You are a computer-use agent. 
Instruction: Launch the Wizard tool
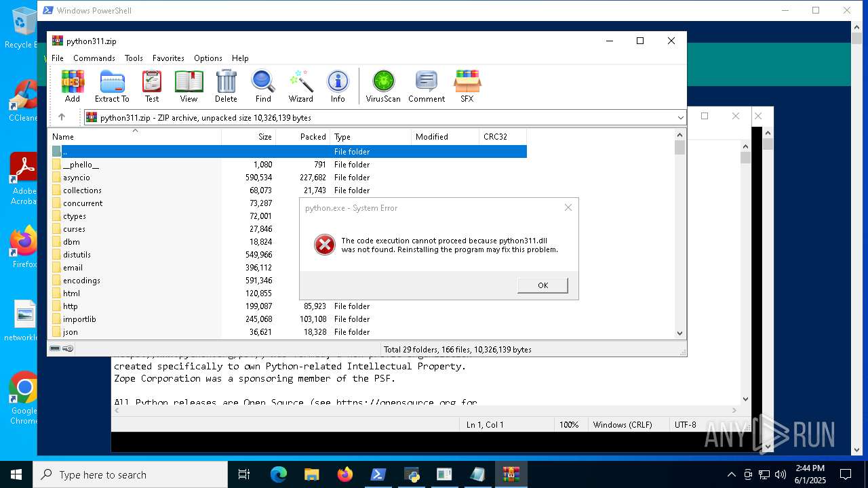tap(300, 86)
